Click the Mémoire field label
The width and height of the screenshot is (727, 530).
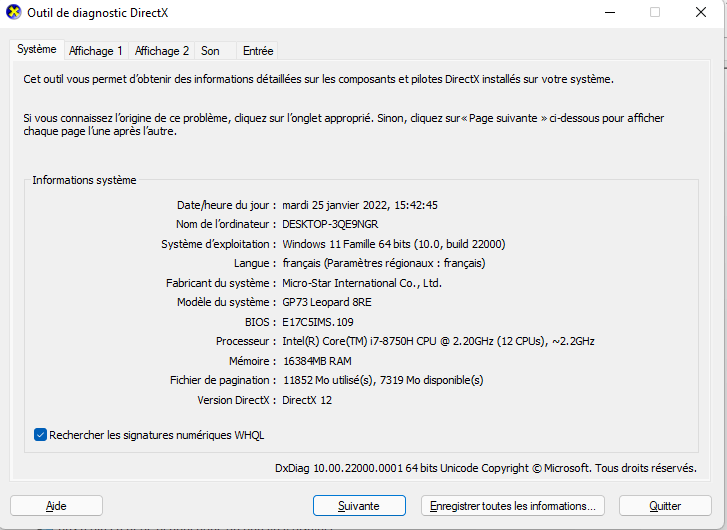point(252,361)
